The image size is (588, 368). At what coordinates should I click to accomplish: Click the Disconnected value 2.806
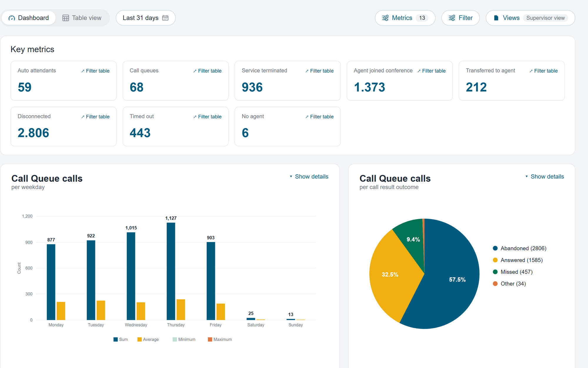tap(33, 133)
